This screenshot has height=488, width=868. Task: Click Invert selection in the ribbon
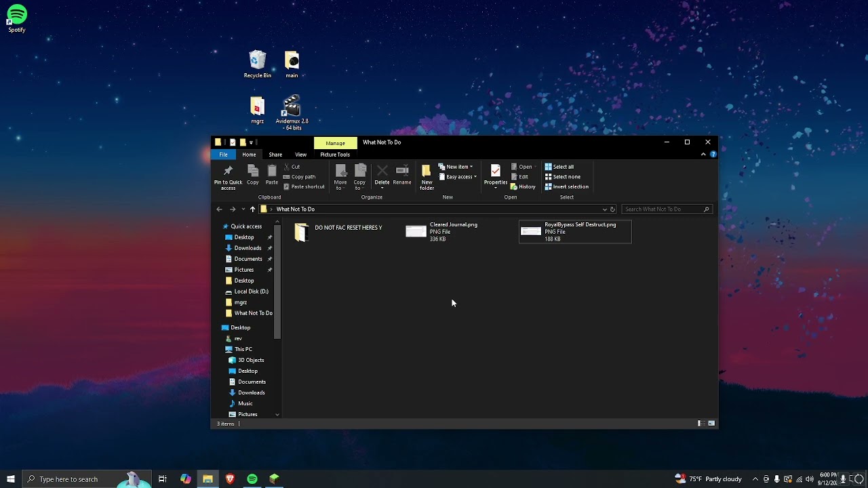pyautogui.click(x=567, y=187)
